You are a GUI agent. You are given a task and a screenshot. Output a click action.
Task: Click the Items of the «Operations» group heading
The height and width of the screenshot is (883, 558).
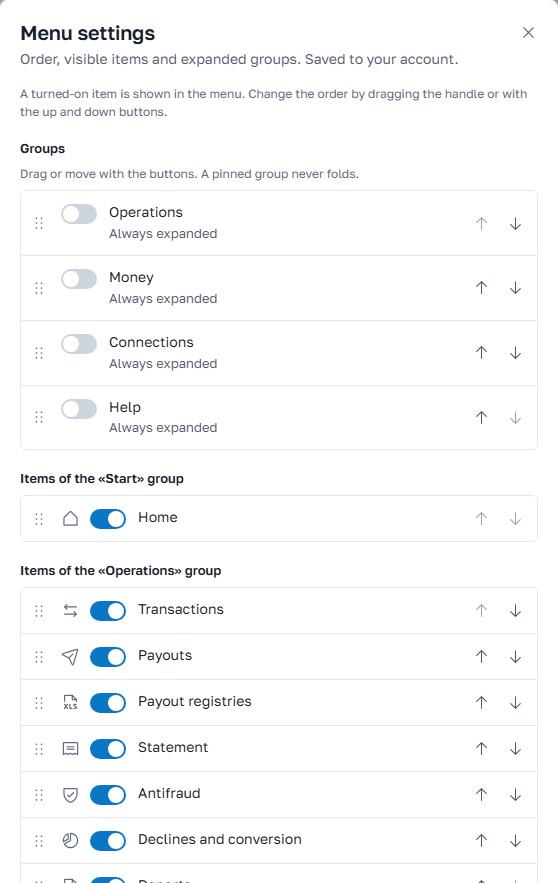click(x=120, y=570)
